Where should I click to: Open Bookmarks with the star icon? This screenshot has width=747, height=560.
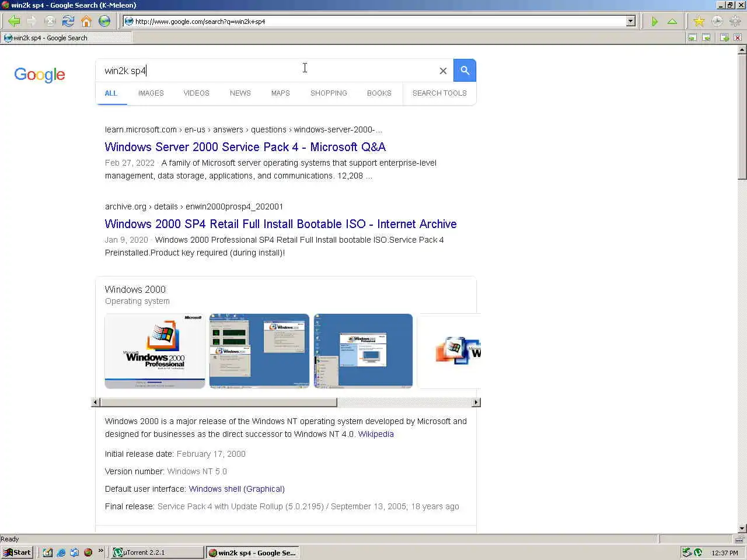tap(699, 22)
